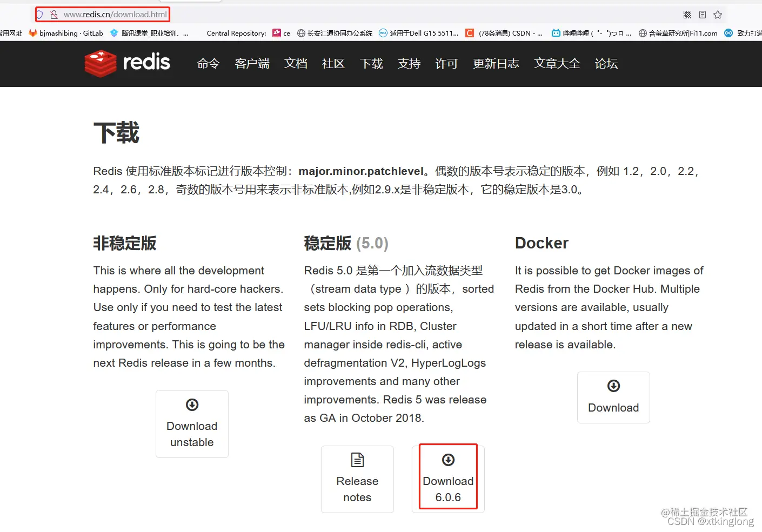The image size is (762, 532).
Task: Click the Redis logo in the header
Action: coord(128,63)
